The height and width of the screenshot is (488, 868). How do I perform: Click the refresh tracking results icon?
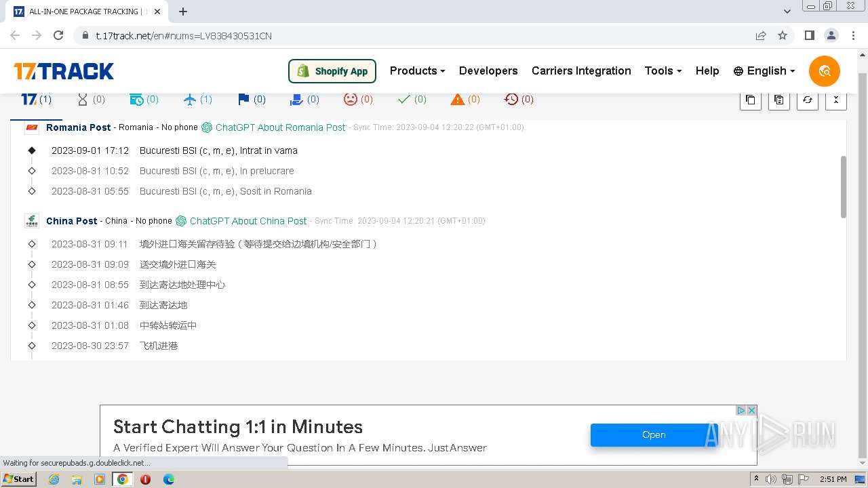[807, 100]
